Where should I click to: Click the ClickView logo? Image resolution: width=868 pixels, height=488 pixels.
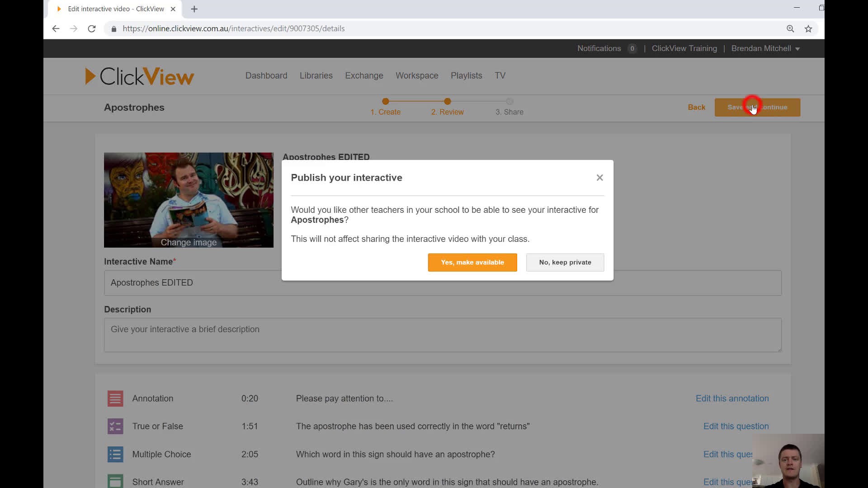click(140, 76)
